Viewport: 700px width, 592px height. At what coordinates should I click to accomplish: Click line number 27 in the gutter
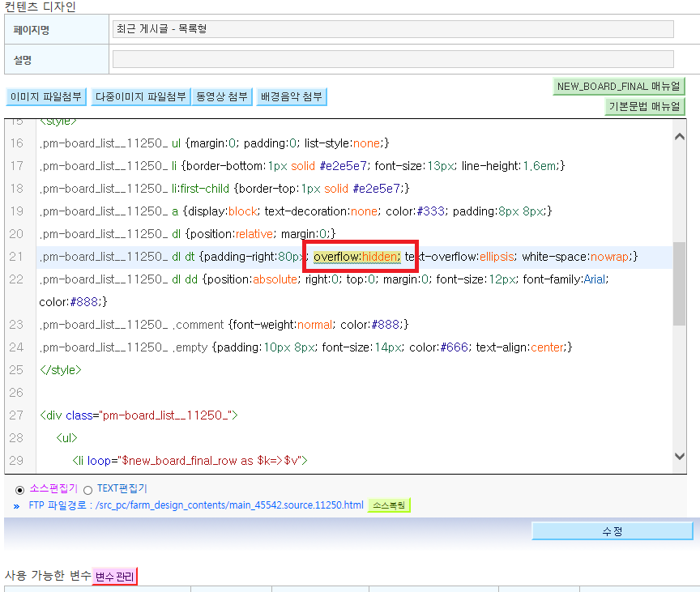tap(16, 415)
